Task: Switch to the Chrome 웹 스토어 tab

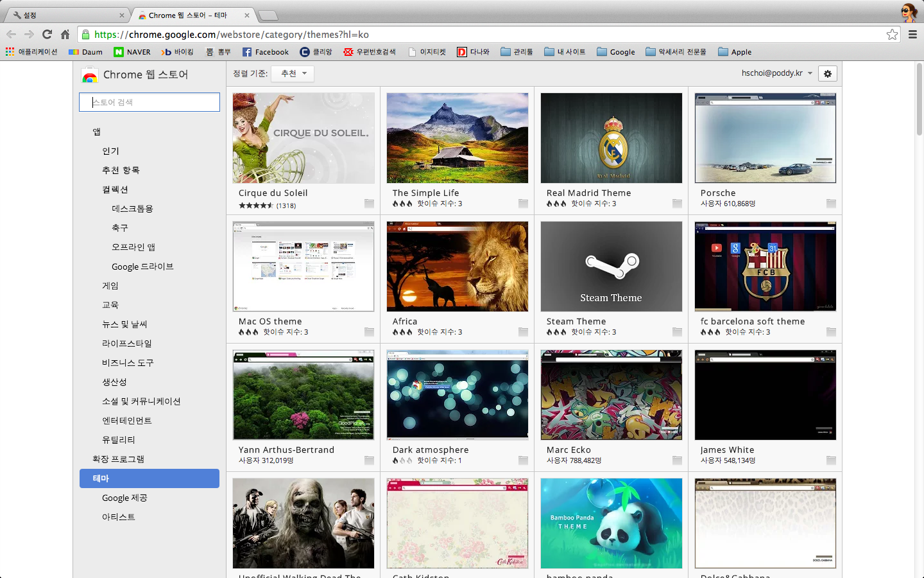Action: (x=193, y=15)
